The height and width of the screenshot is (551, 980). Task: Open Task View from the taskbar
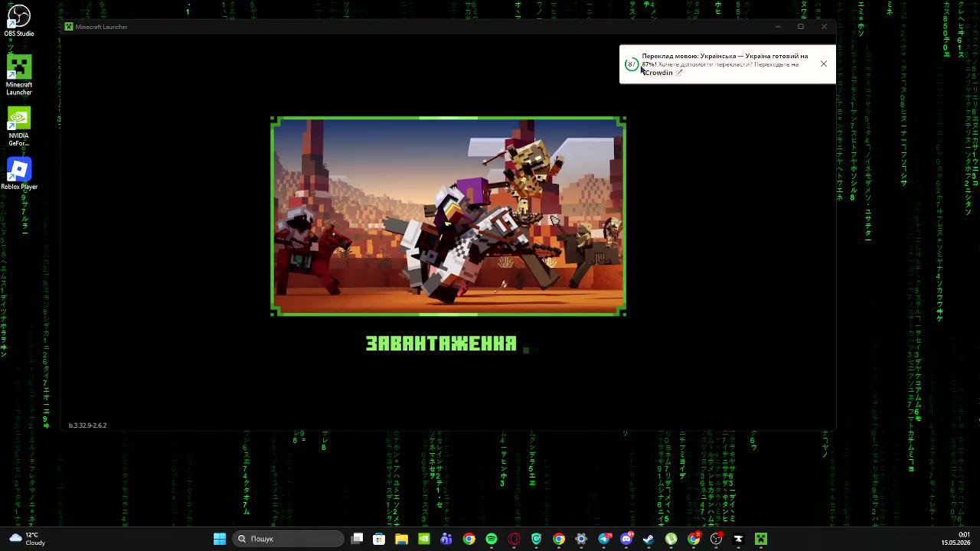click(357, 539)
